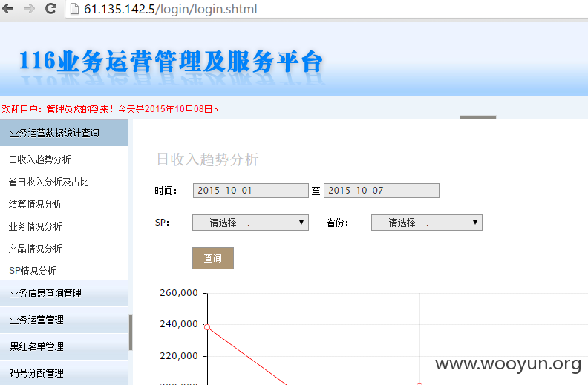588x385 pixels.
Task: Go back with the browser back arrow
Action: [x=7, y=9]
